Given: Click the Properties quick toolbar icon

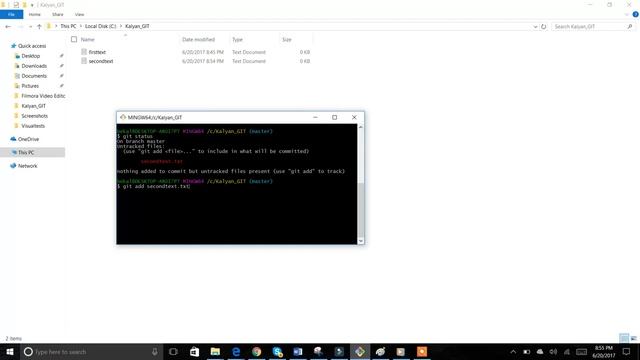Looking at the screenshot, I should (16, 5).
